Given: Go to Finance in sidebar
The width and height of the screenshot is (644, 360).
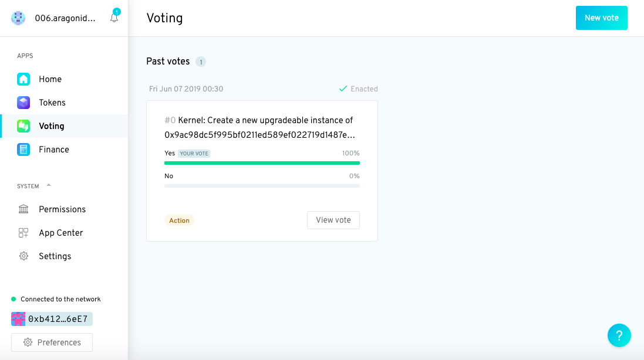Looking at the screenshot, I should point(54,150).
